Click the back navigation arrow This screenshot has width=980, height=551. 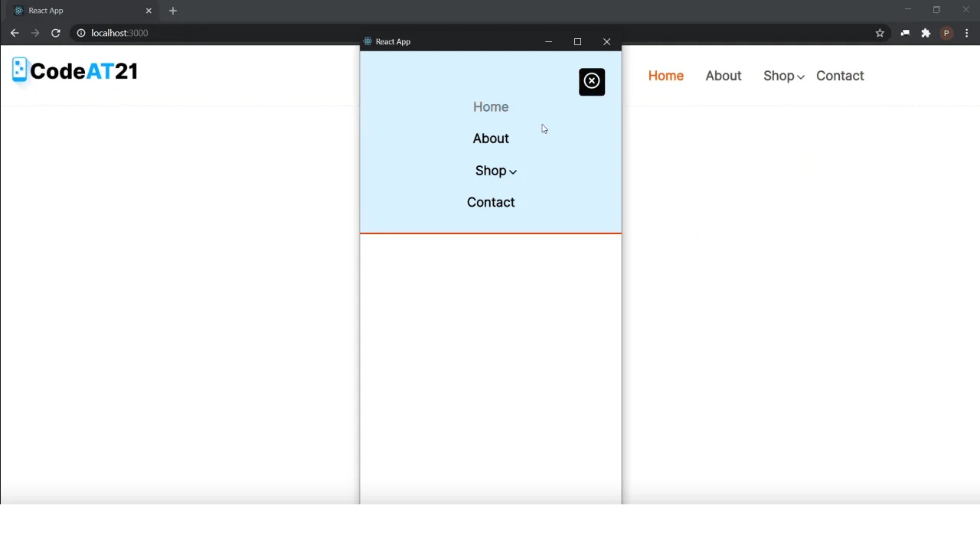[x=14, y=33]
